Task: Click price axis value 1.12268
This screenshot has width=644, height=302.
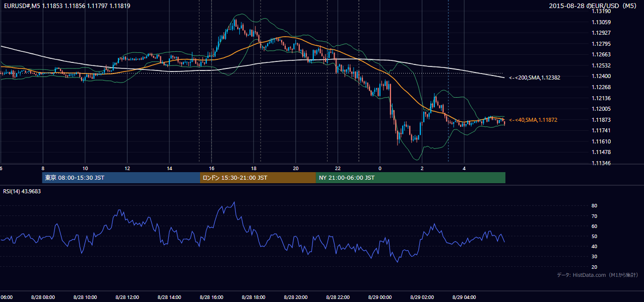Action: point(602,87)
